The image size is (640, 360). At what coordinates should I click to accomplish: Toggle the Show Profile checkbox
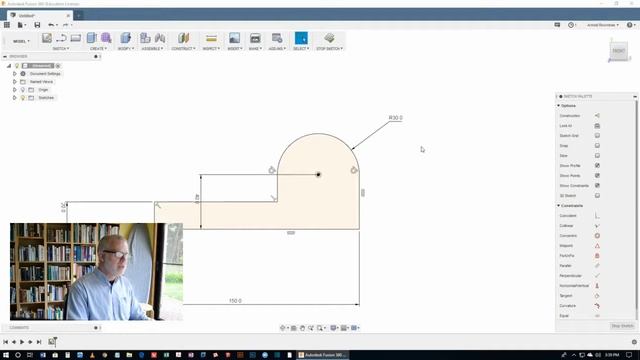click(x=597, y=166)
